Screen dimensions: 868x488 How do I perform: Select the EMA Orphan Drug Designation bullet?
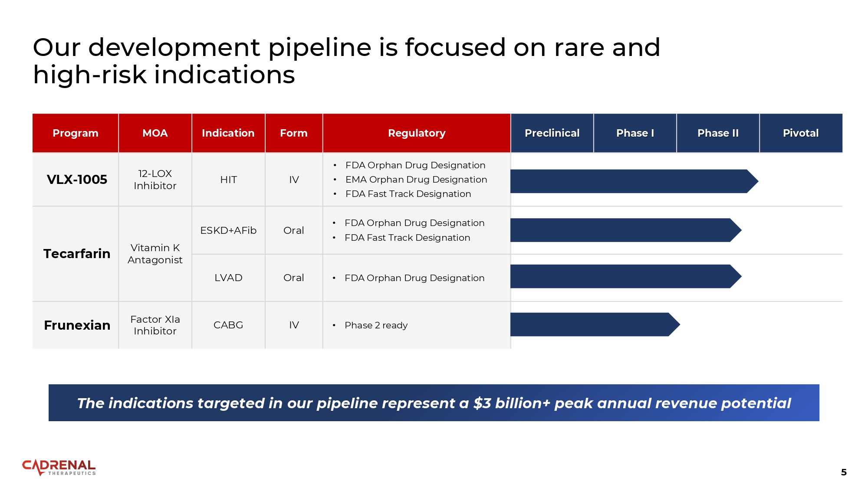coord(416,180)
